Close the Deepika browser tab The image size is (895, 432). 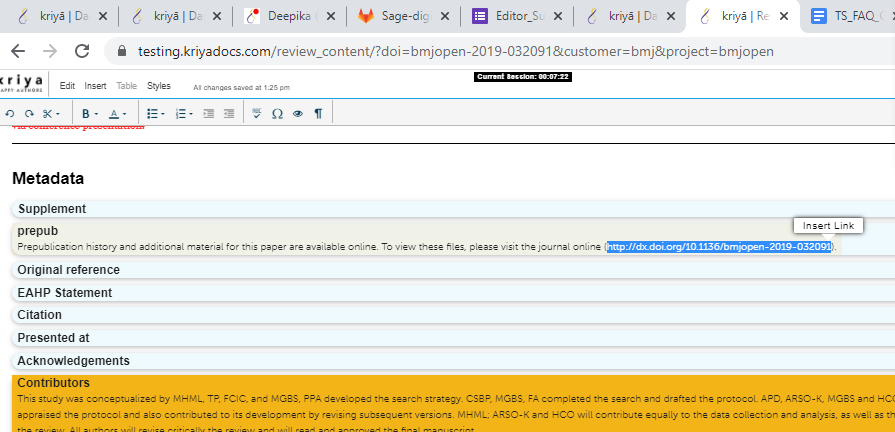(331, 17)
